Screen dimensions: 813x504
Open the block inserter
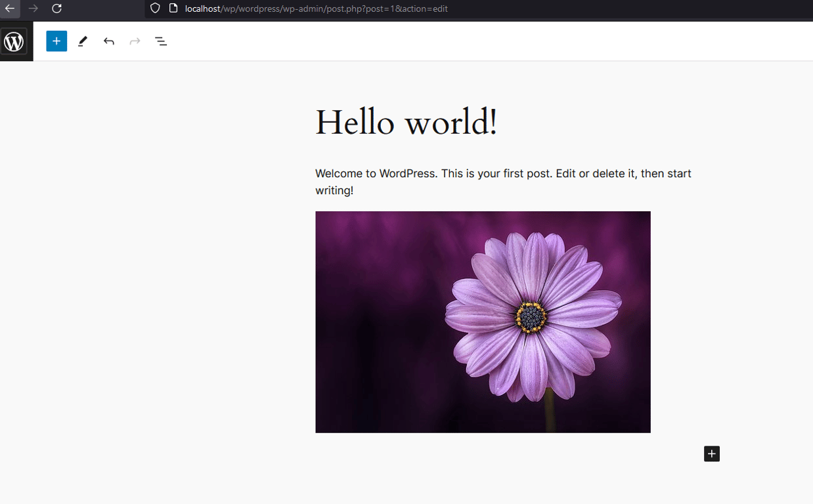56,41
